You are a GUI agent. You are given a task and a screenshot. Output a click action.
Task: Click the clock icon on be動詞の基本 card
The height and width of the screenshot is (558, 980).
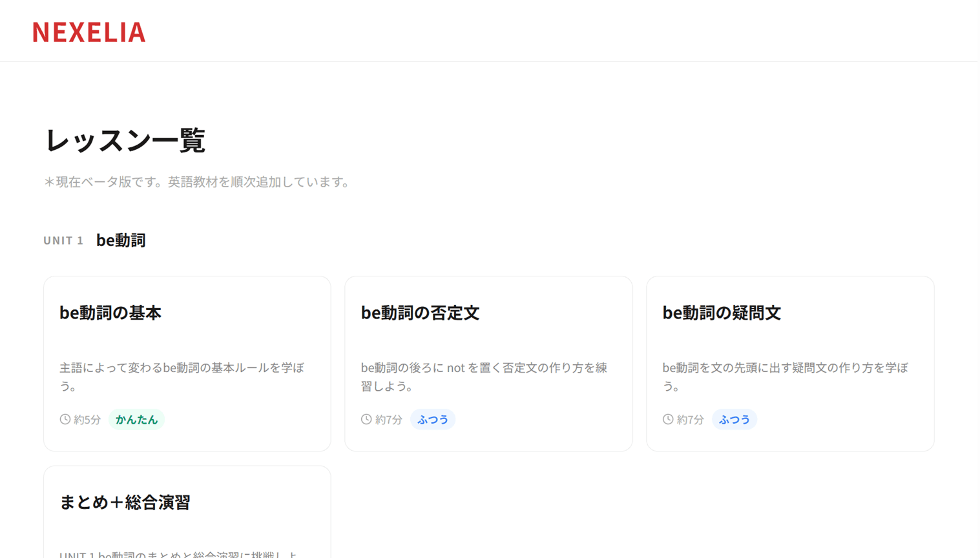(x=63, y=418)
